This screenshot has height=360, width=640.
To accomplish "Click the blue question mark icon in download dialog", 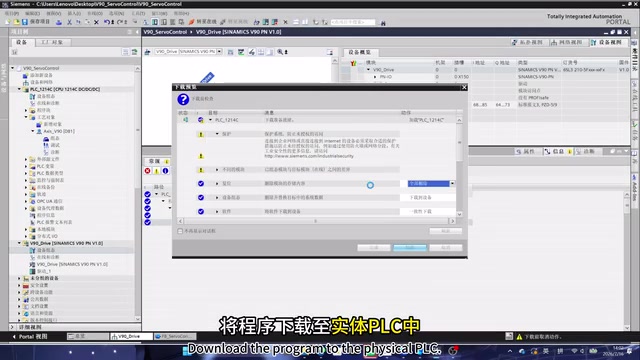I will [183, 99].
